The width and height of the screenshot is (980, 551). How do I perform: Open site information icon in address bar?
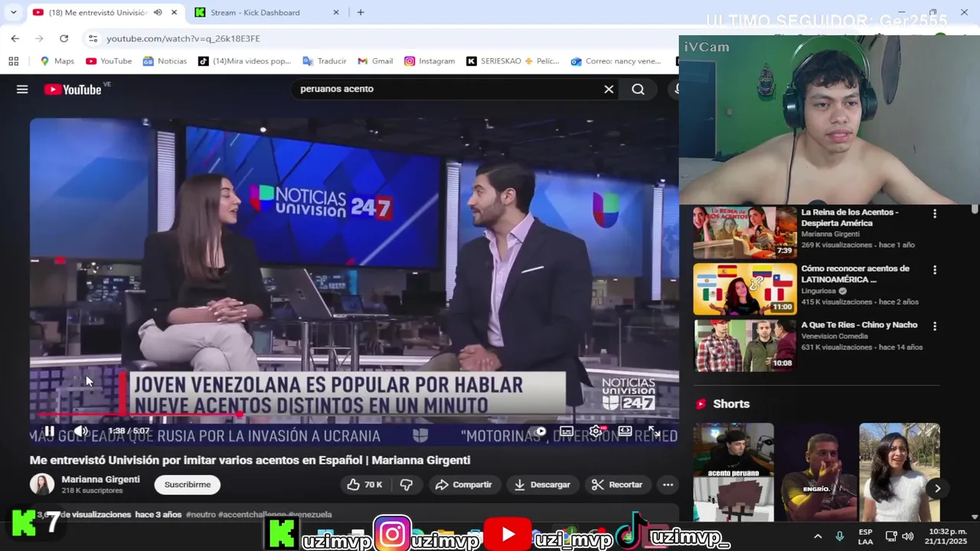click(x=93, y=38)
